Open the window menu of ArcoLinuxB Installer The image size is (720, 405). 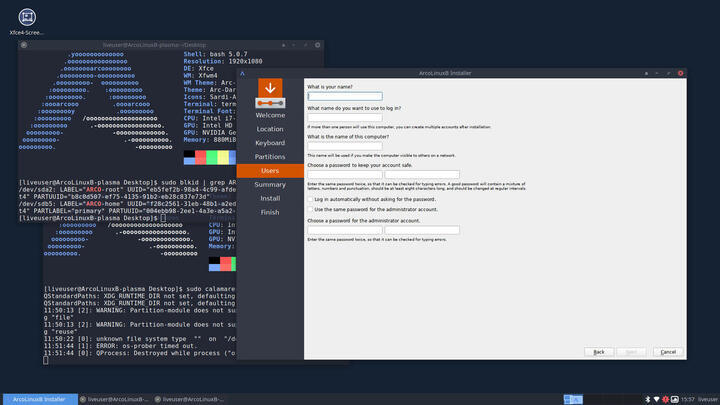(242, 73)
